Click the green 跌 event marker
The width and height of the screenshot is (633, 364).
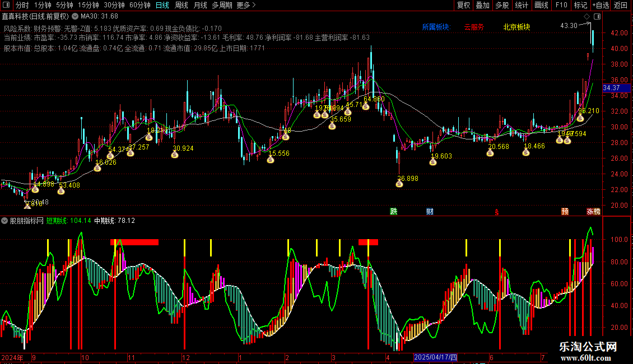pos(394,212)
